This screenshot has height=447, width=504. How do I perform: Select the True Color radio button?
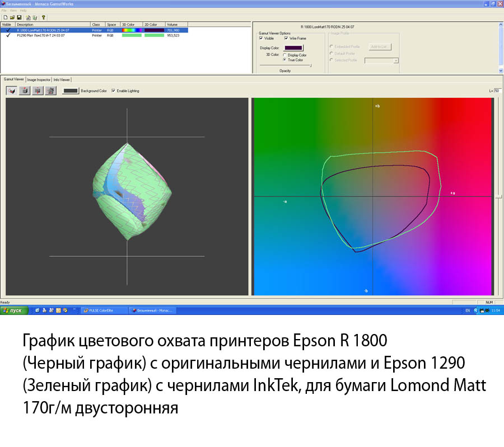284,60
